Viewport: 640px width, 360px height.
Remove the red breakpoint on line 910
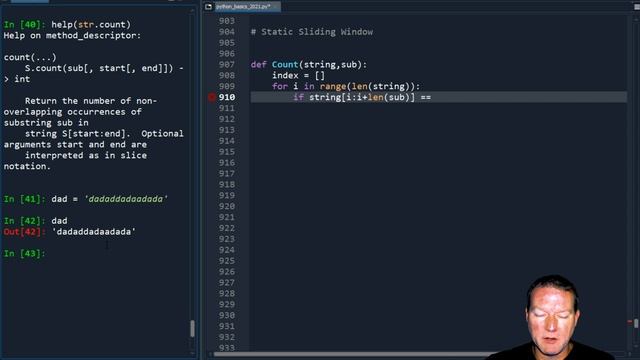(x=211, y=97)
